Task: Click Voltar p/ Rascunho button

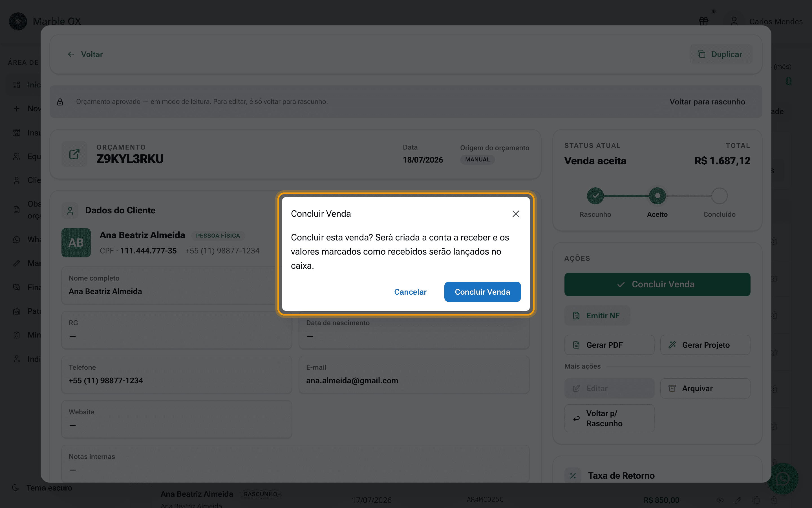Action: point(609,418)
